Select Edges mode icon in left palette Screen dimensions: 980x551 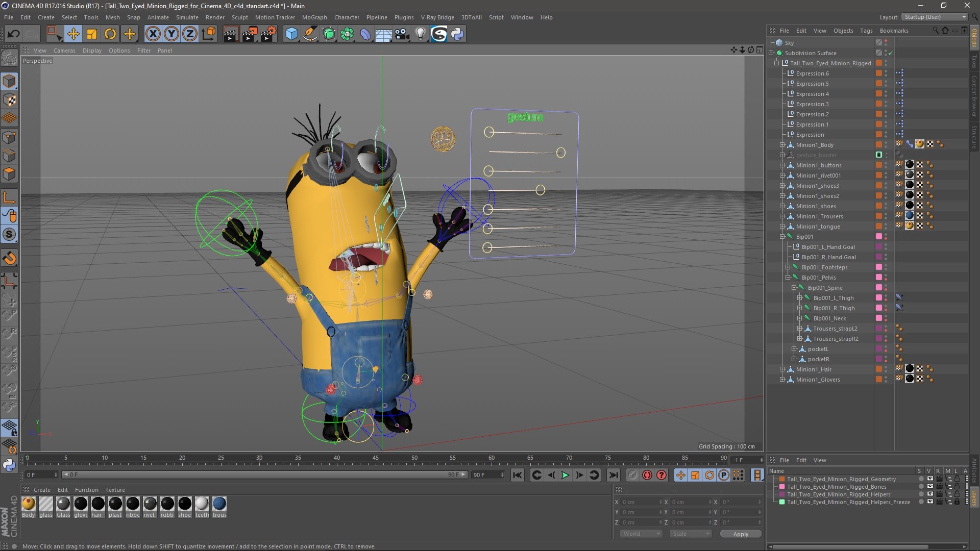(9, 156)
